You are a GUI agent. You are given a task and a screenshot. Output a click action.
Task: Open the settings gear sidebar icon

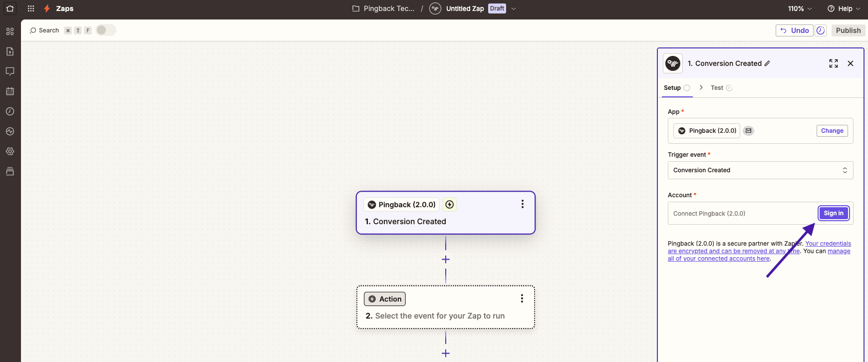coord(10,151)
